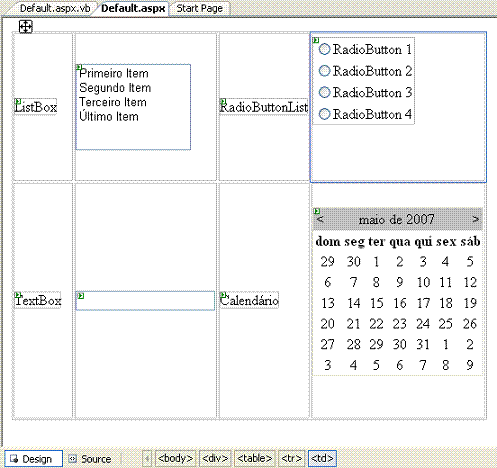Click the green glyph on the ListBox control
497x468 pixels.
click(79, 67)
